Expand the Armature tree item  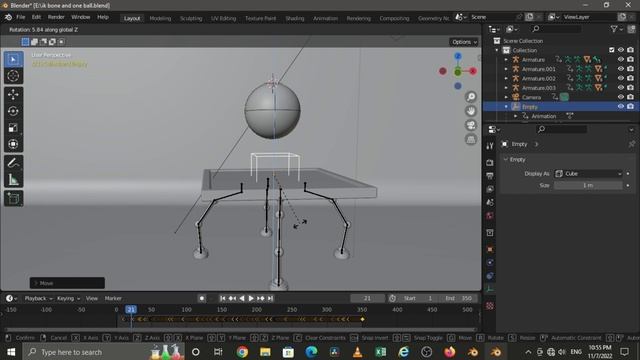506,60
